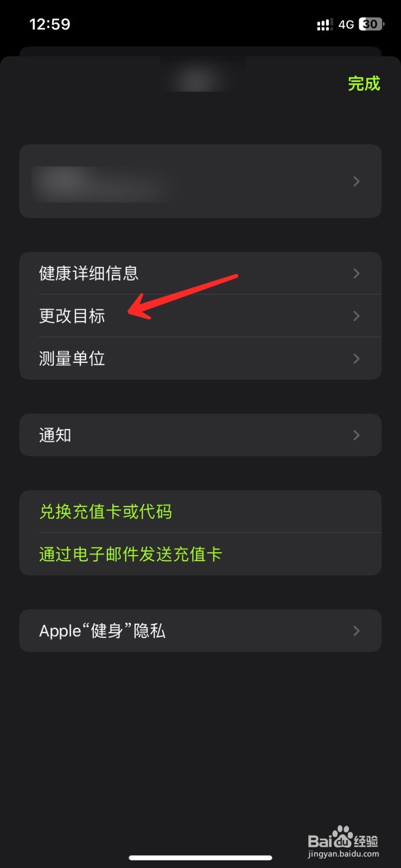
Task: Tap 通过电子邮件发送充值卡 link
Action: [x=131, y=554]
